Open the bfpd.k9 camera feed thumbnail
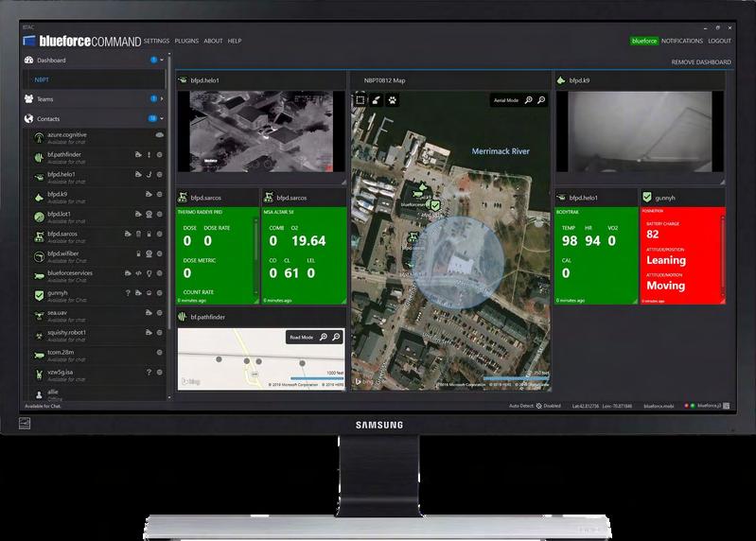This screenshot has height=541, width=756. click(640, 131)
